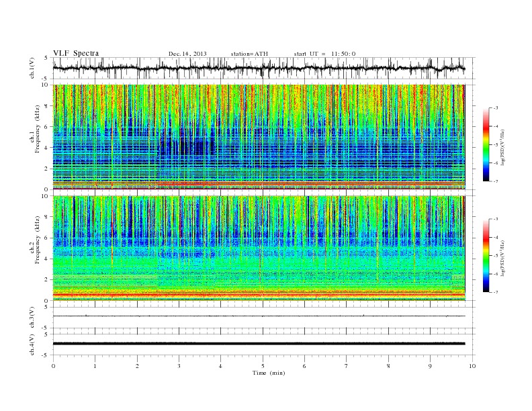The width and height of the screenshot is (532, 411).
Task: Click the "ch.4(V)" axis label
Action: (x=32, y=345)
